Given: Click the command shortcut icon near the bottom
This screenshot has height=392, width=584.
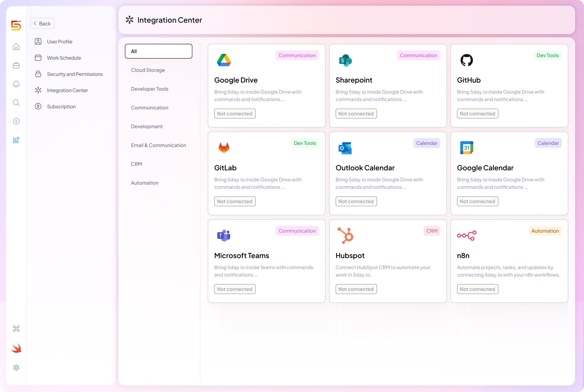Looking at the screenshot, I should [16, 329].
